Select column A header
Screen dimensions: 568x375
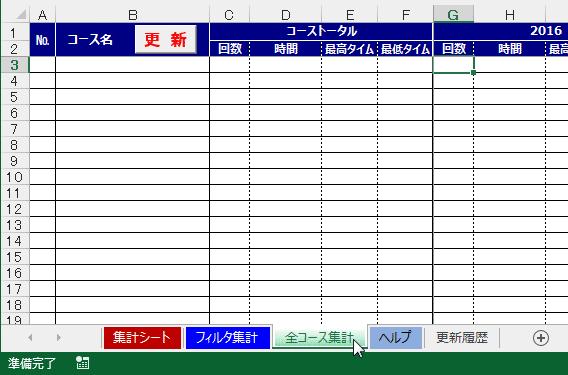click(x=42, y=15)
